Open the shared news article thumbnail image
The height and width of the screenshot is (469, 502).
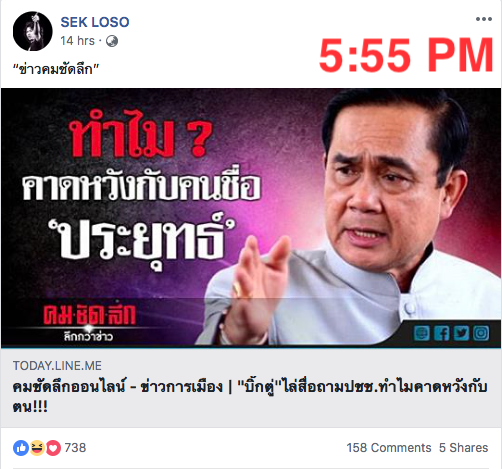pos(251,218)
